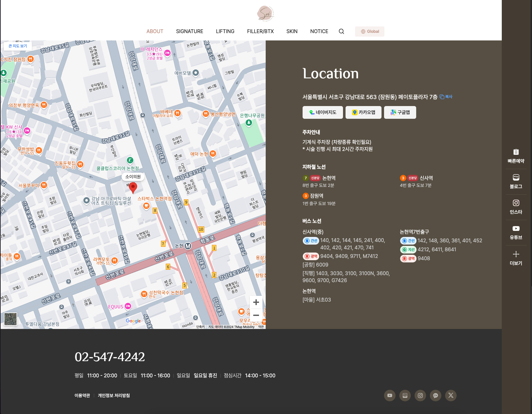Zoom out on the map
The height and width of the screenshot is (414, 532).
tap(256, 315)
